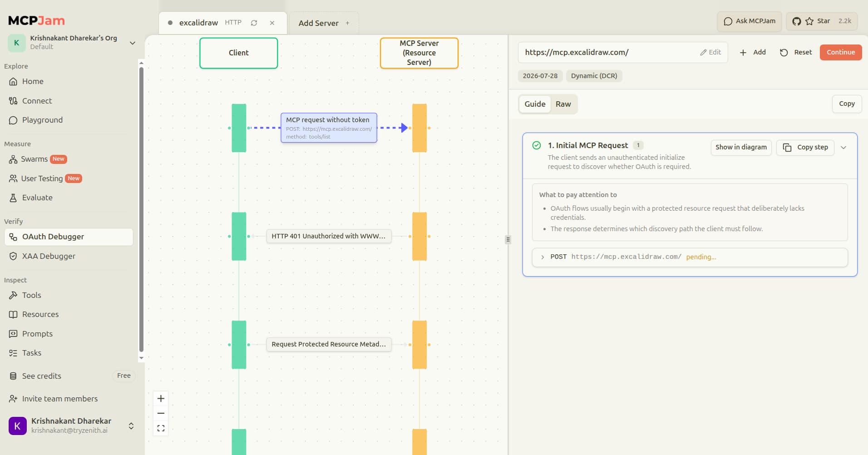Open the Playground chat icon
868x455 pixels.
[13, 120]
